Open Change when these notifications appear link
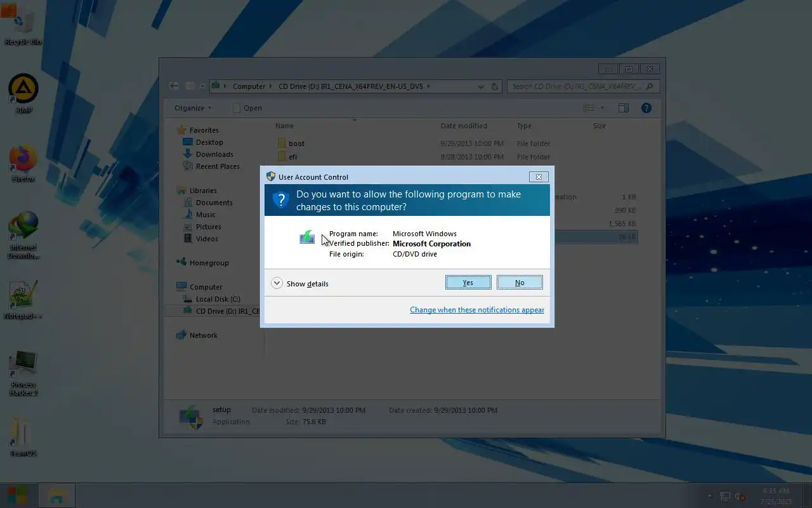Screen dimensions: 812x508 [477, 310]
